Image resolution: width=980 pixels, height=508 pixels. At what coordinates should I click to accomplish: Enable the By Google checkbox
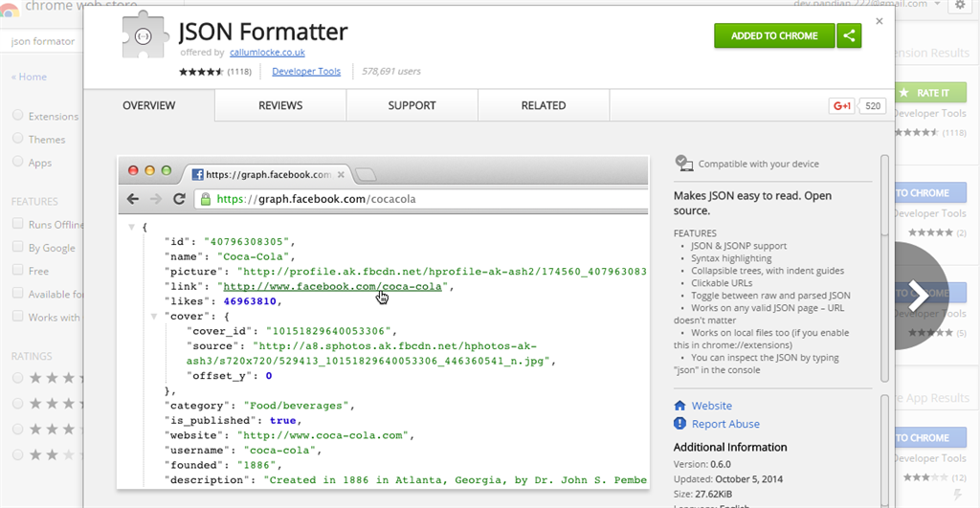click(x=17, y=247)
